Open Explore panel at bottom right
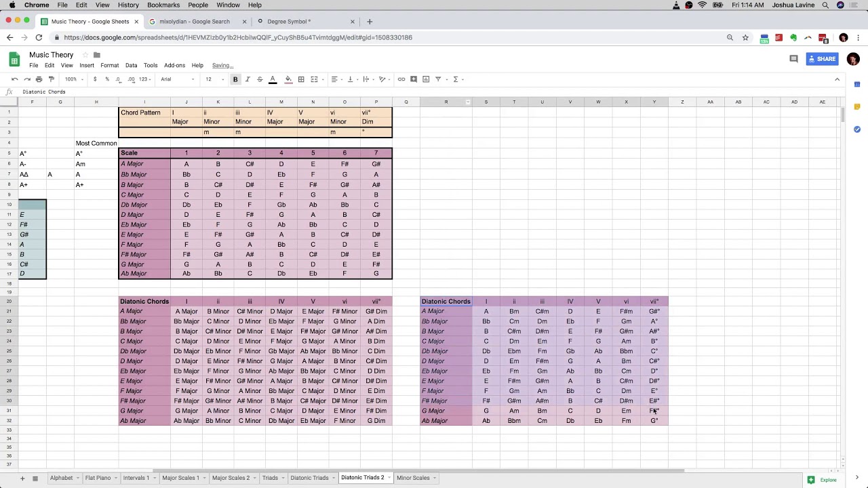This screenshot has width=868, height=488. tap(823, 480)
